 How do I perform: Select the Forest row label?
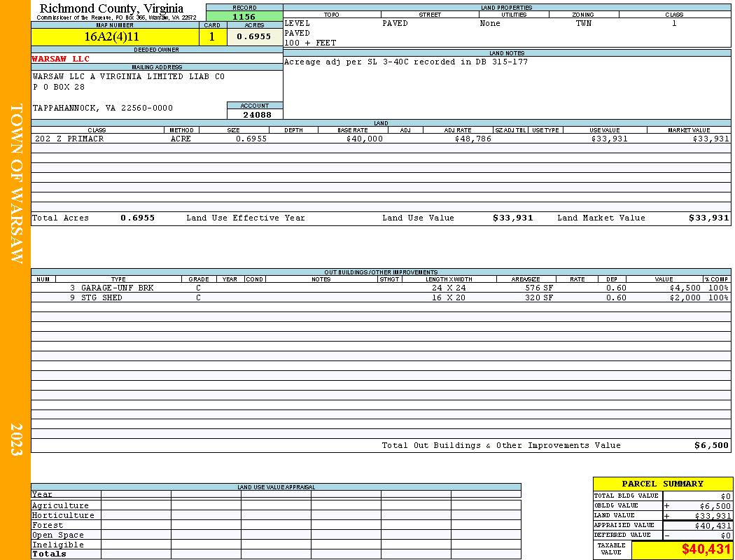(48, 525)
